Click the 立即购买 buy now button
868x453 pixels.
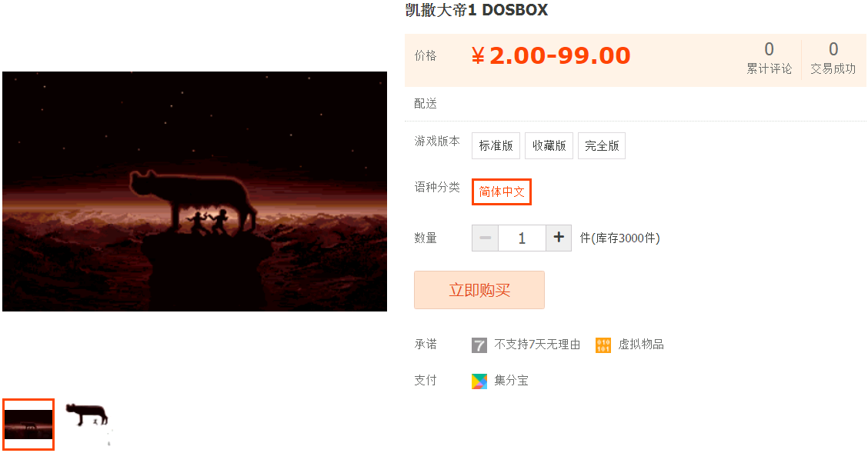pyautogui.click(x=479, y=290)
